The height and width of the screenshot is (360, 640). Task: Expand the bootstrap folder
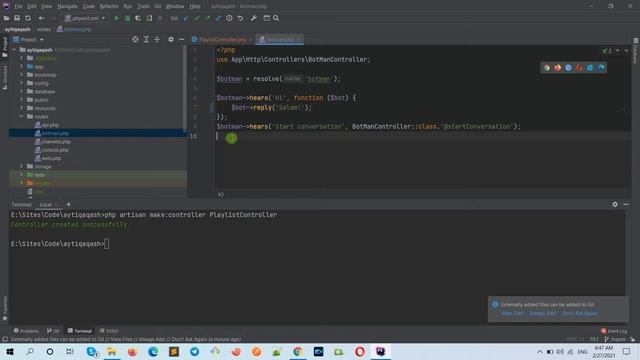(22, 75)
